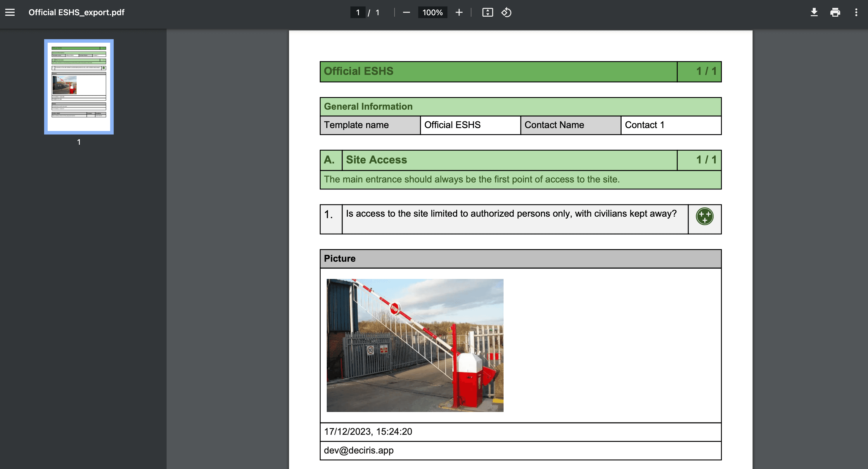The image size is (868, 469).
Task: Toggle the sidebar hamburger menu
Action: [x=10, y=13]
